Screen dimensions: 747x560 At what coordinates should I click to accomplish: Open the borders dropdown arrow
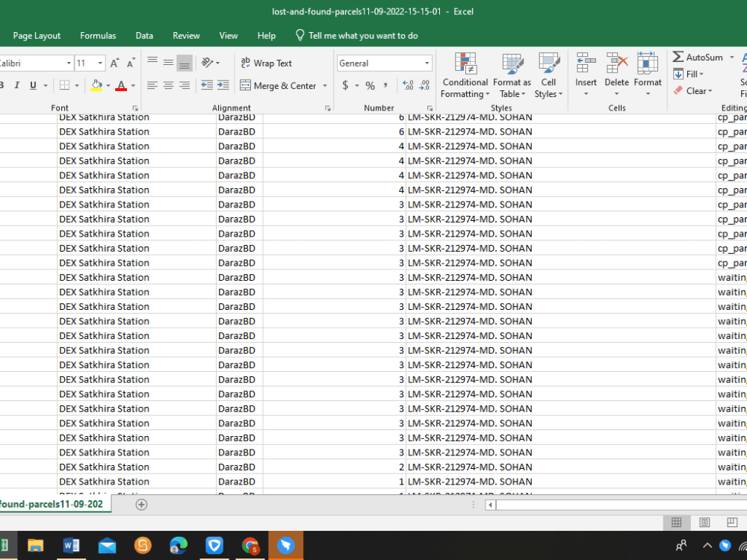point(77,86)
